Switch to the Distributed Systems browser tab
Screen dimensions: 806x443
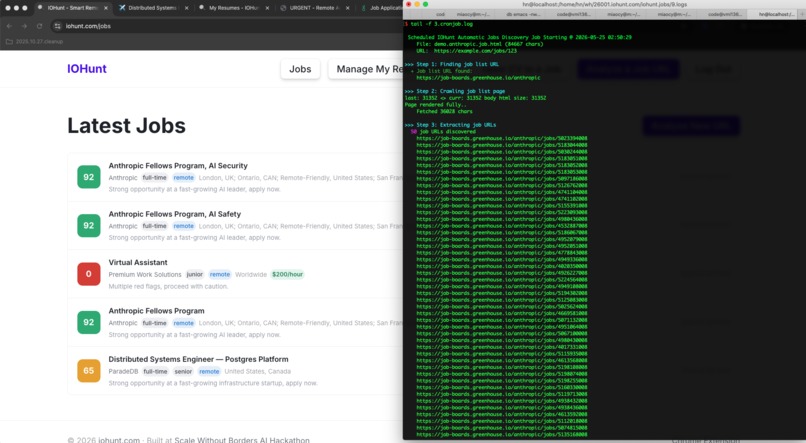click(x=153, y=8)
